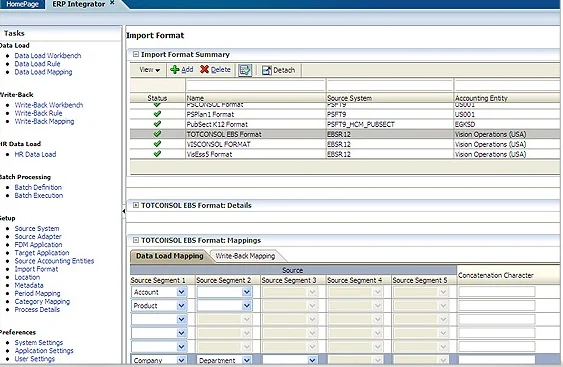Screen dimensions: 563x367
Task: Select the Data Load Mapping tab
Action: coord(170,256)
